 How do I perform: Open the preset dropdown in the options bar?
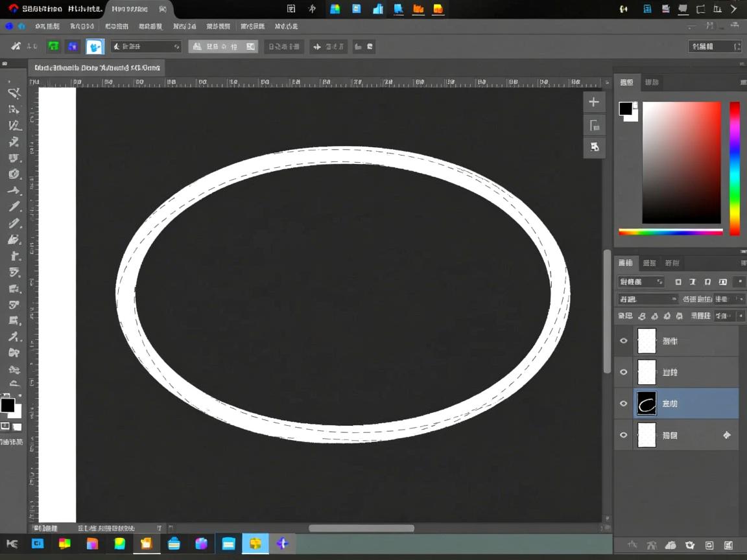tap(146, 47)
